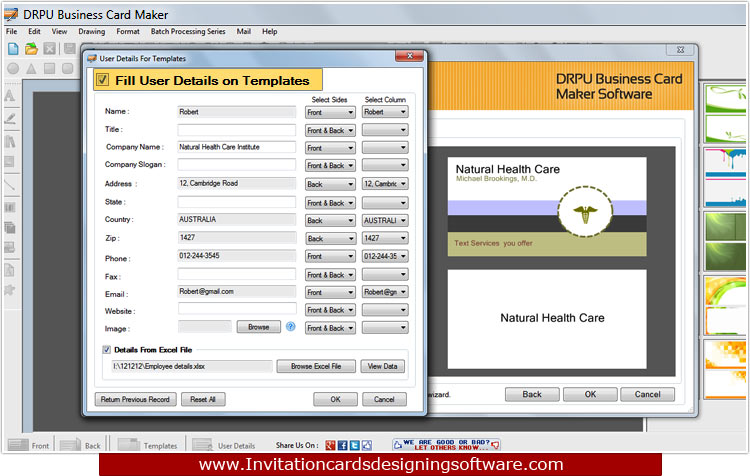
Task: Toggle Details From Excel File checkbox
Action: point(106,350)
